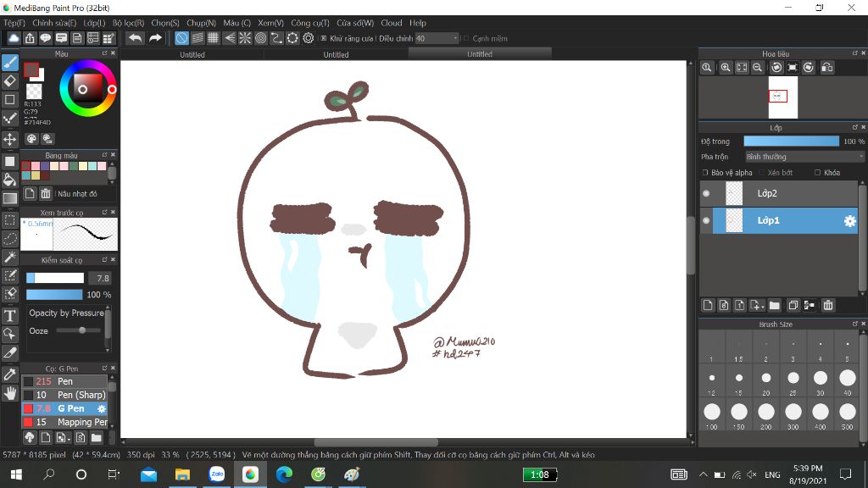Screen dimensions: 868x488
Task: Enable the crisscross grid snap
Action: click(x=213, y=38)
